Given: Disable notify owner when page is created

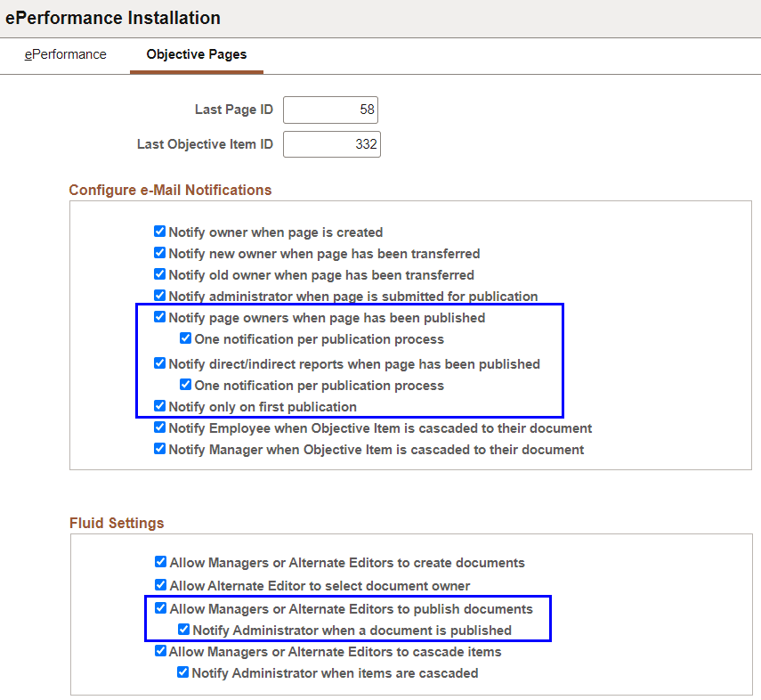Looking at the screenshot, I should click(160, 231).
